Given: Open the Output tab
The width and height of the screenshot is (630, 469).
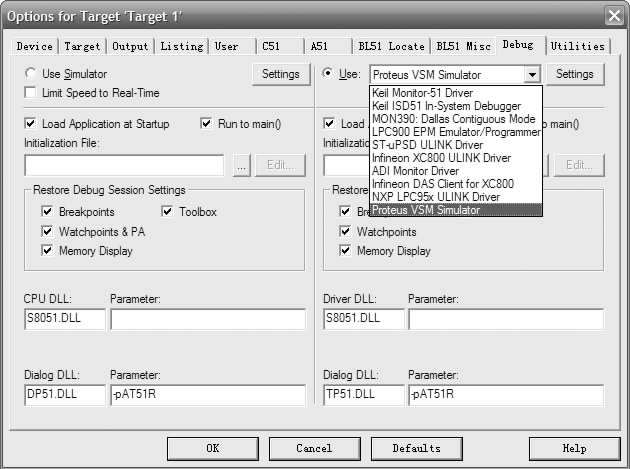Looking at the screenshot, I should (x=130, y=46).
